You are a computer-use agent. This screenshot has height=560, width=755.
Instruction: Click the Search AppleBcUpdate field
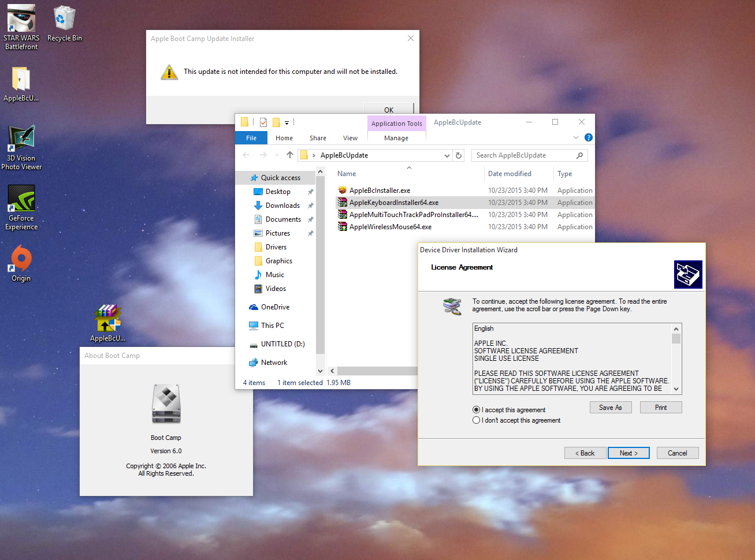click(530, 155)
